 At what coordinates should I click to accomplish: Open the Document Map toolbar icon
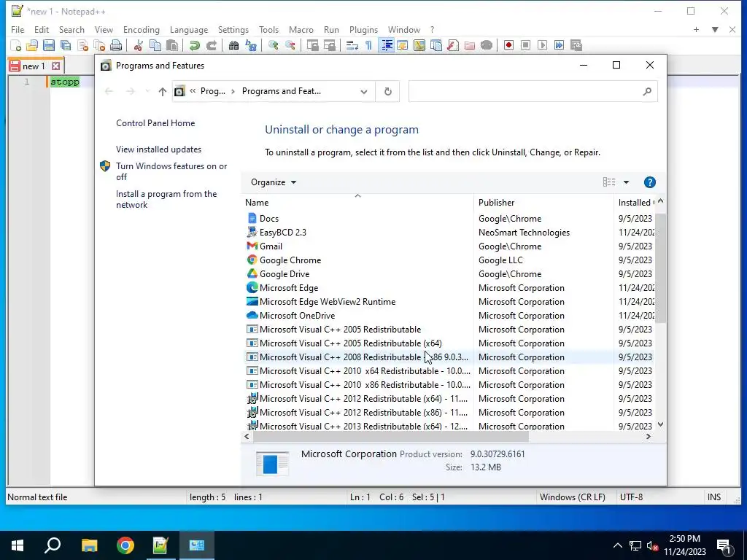(419, 46)
